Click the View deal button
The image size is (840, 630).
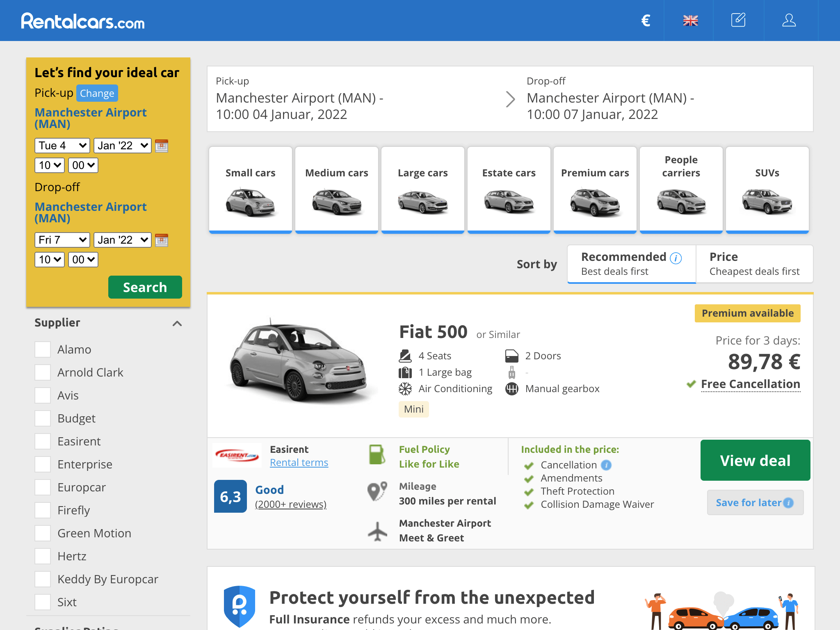coord(755,460)
